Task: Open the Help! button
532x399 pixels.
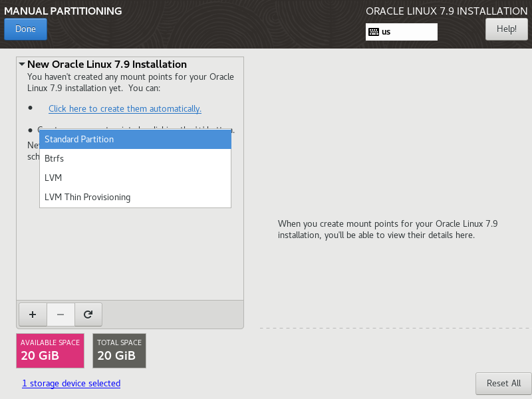Action: (x=507, y=29)
